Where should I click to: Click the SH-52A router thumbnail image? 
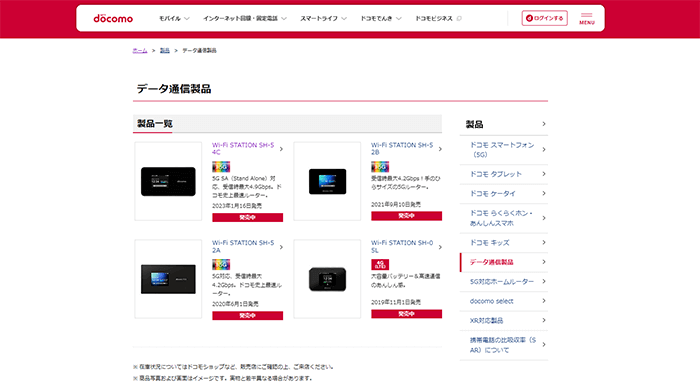(168, 279)
